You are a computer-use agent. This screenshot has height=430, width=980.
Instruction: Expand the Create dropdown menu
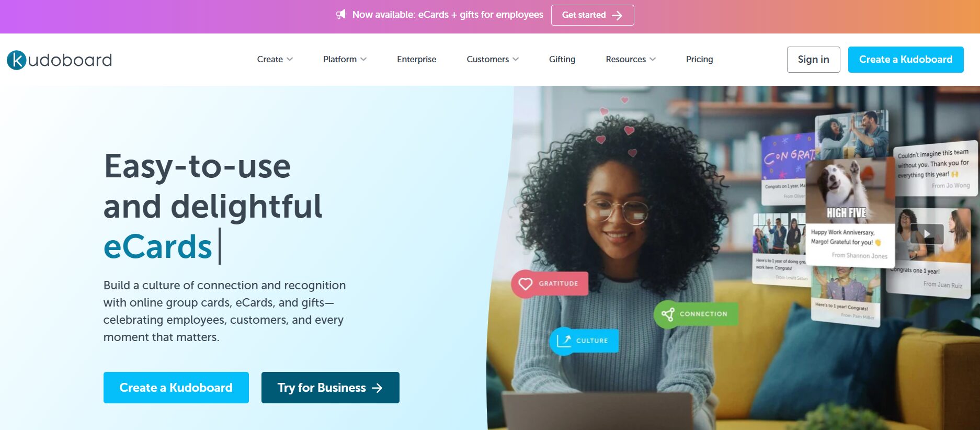pos(275,59)
